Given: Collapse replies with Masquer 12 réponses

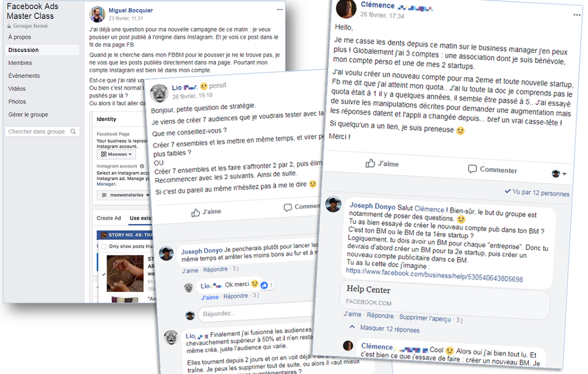Looking at the screenshot, I should 385,328.
